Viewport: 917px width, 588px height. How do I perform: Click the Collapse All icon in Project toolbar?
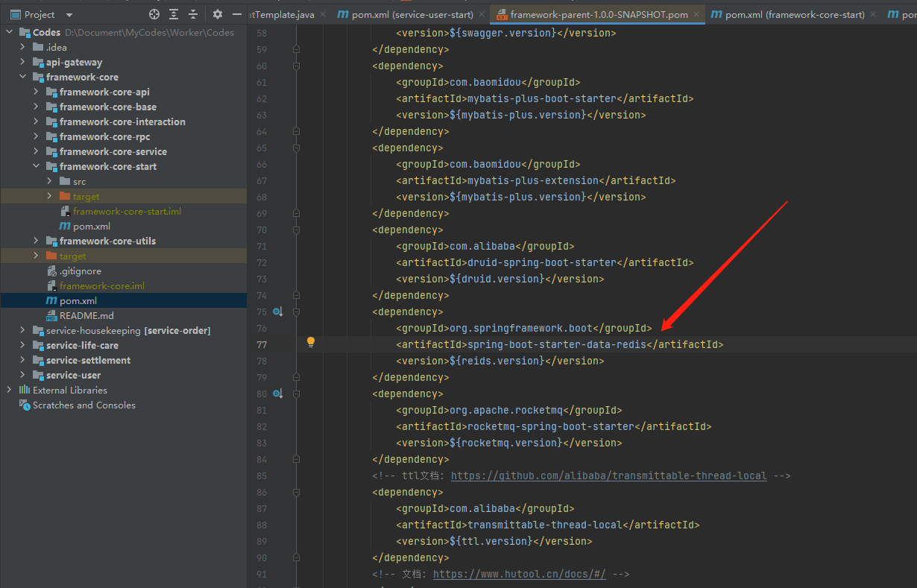tap(193, 14)
